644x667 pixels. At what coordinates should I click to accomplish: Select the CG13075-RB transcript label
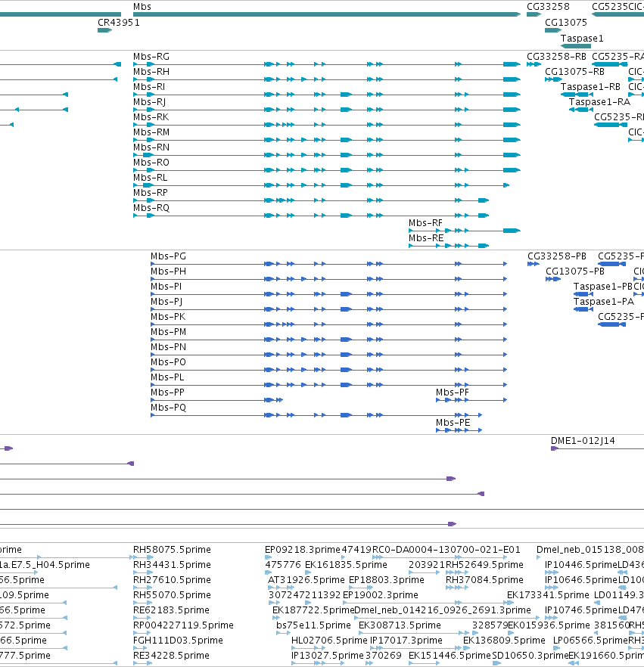(x=574, y=72)
